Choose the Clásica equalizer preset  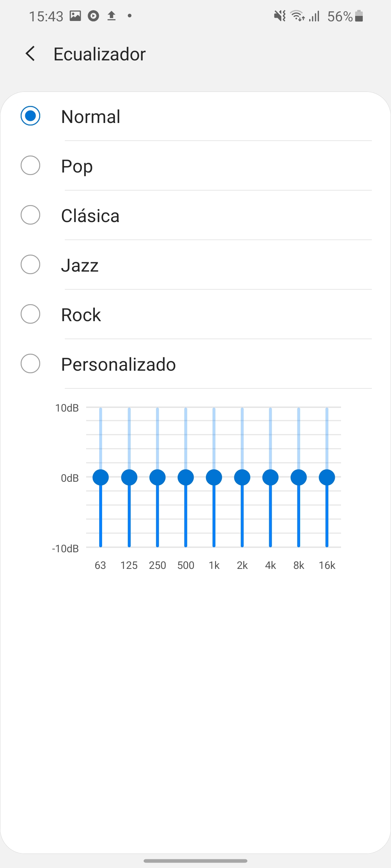(195, 215)
